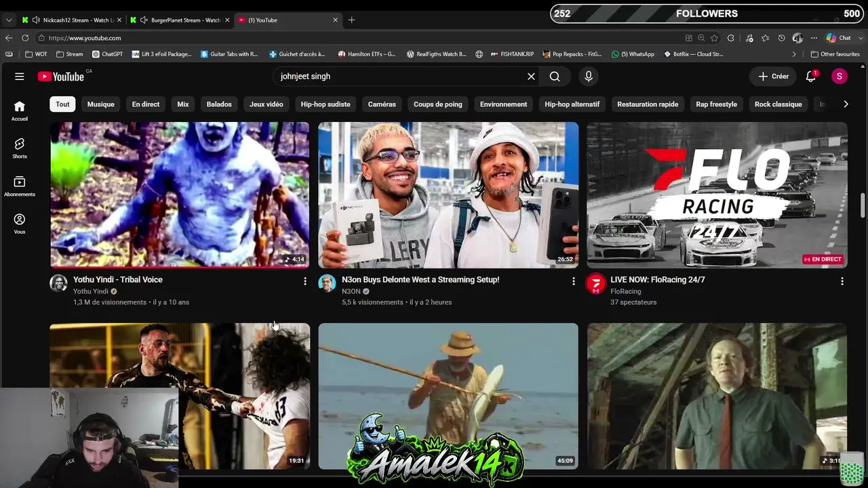
Task: Open the Yothu Yindi channel avatar
Action: point(58,283)
